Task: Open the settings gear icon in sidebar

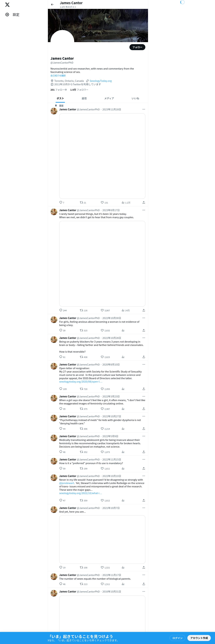Action: coord(7,15)
